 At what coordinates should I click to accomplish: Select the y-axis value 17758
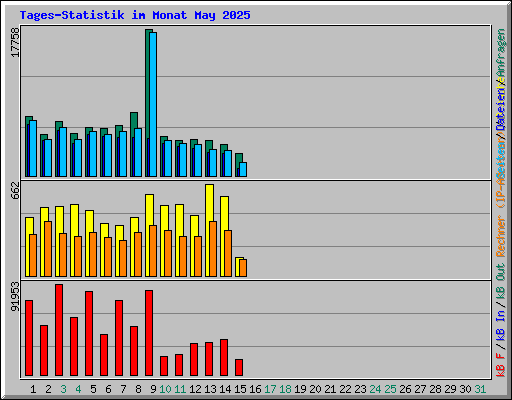(15, 42)
